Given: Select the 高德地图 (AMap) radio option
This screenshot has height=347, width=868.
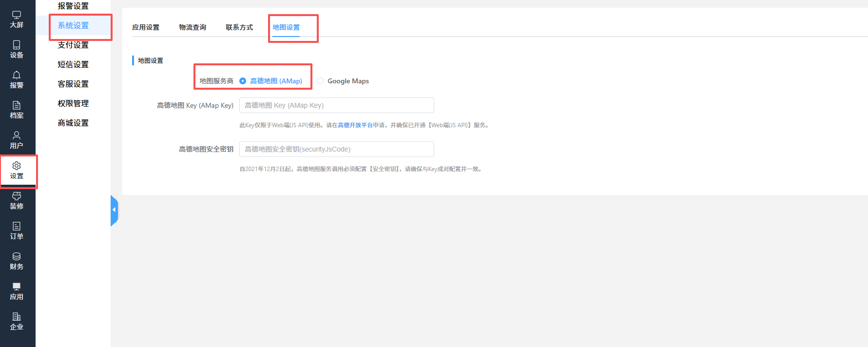Looking at the screenshot, I should pos(243,81).
